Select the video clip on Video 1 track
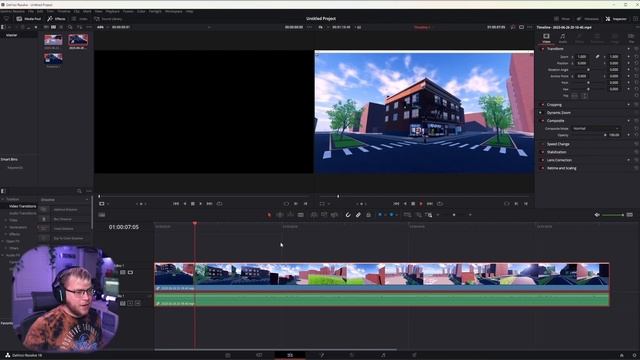The image size is (640, 360). [x=382, y=276]
